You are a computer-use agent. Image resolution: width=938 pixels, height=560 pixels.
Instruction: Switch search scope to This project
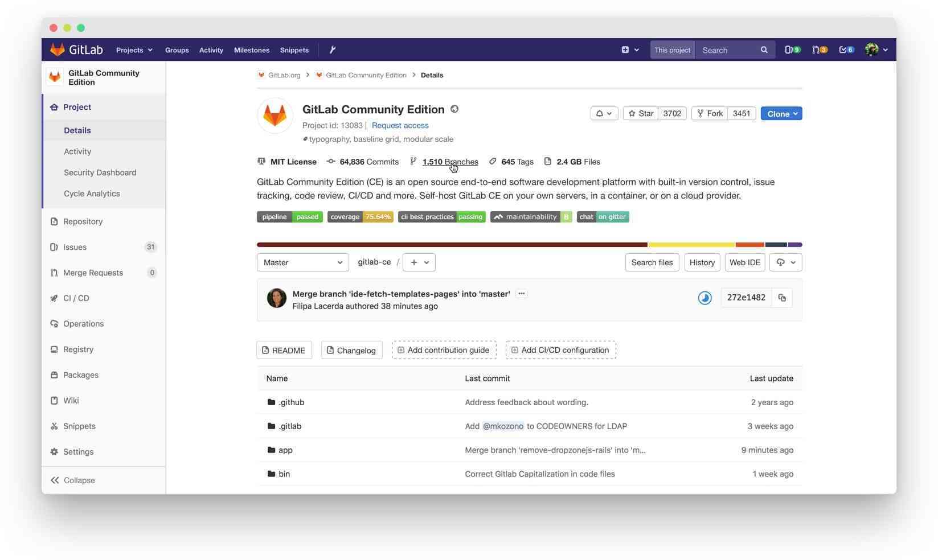pyautogui.click(x=672, y=50)
